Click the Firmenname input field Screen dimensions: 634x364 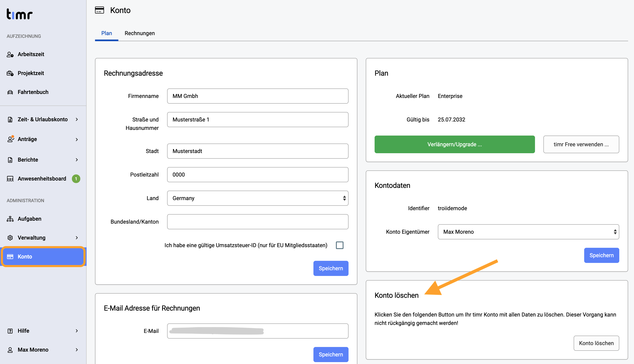pos(258,96)
